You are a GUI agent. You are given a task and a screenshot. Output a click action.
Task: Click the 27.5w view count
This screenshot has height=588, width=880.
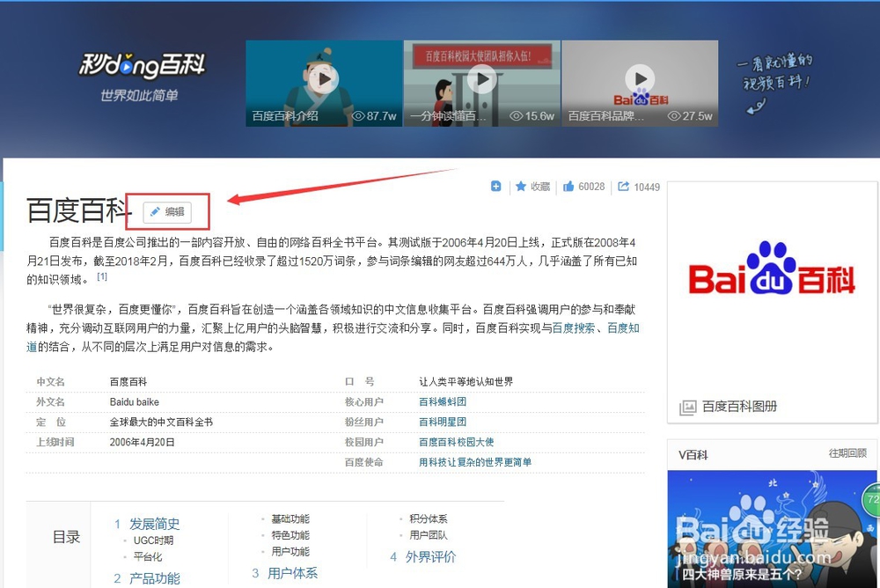coord(690,115)
